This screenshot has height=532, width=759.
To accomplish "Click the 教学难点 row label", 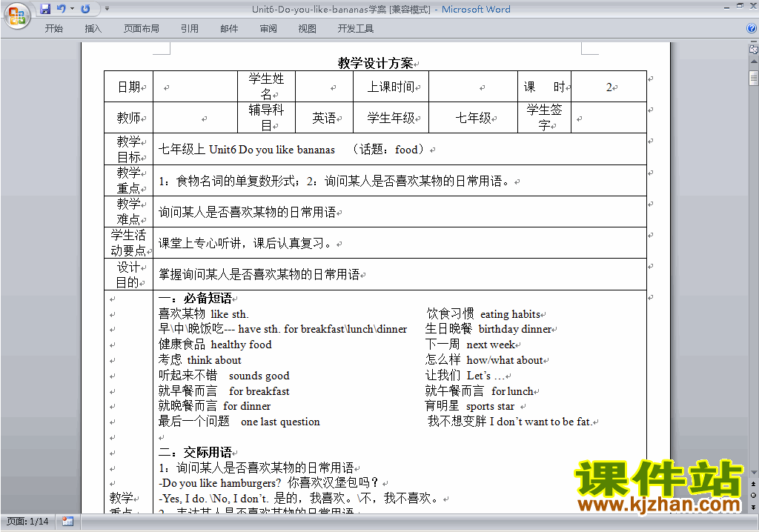I will [x=129, y=212].
